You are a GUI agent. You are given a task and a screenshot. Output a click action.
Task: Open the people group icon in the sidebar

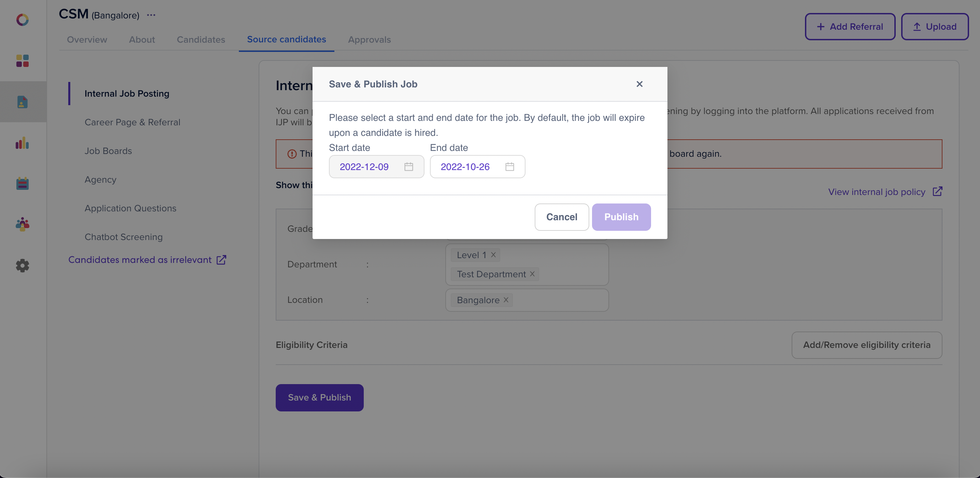point(23,225)
